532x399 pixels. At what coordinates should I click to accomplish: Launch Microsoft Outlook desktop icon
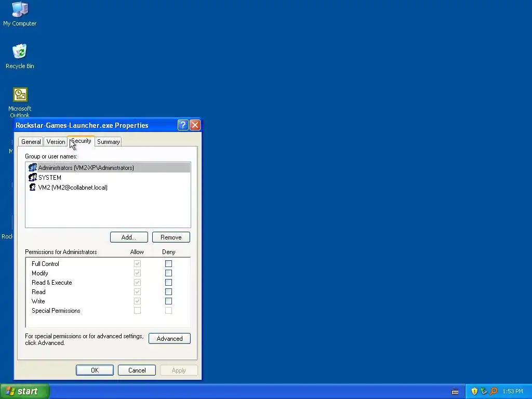[20, 102]
